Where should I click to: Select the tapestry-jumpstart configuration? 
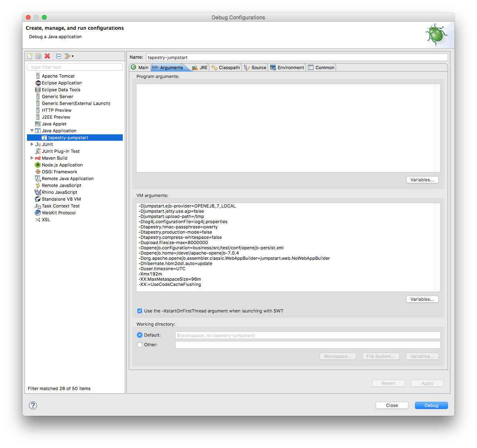point(75,138)
